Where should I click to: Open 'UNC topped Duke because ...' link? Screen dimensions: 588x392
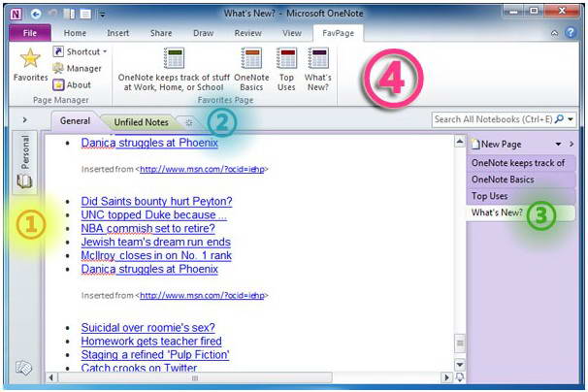click(x=153, y=215)
